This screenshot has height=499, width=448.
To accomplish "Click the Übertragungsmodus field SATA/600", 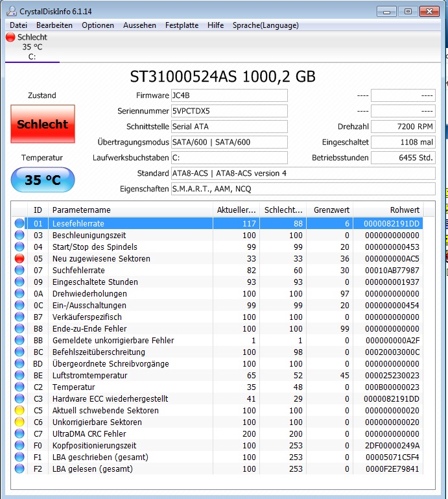I will click(x=230, y=142).
